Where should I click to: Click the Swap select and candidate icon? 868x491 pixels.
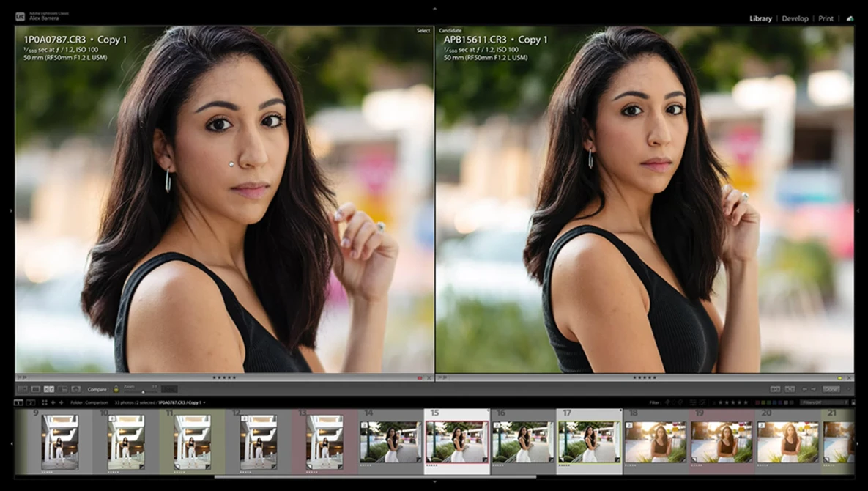click(x=775, y=389)
